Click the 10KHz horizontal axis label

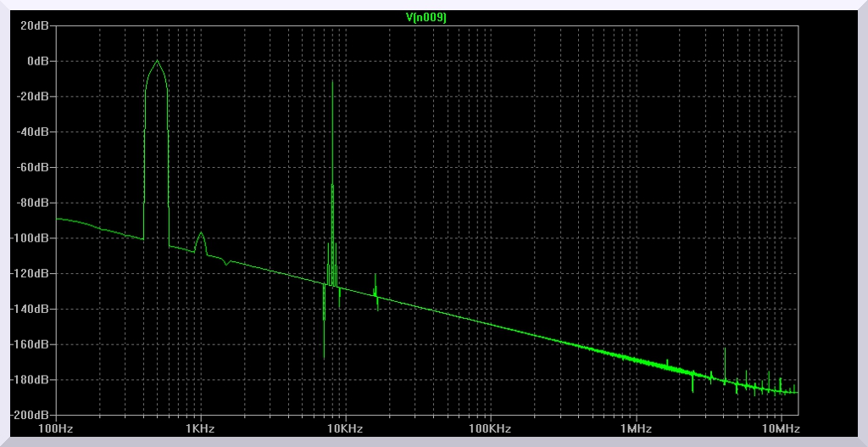pos(346,429)
